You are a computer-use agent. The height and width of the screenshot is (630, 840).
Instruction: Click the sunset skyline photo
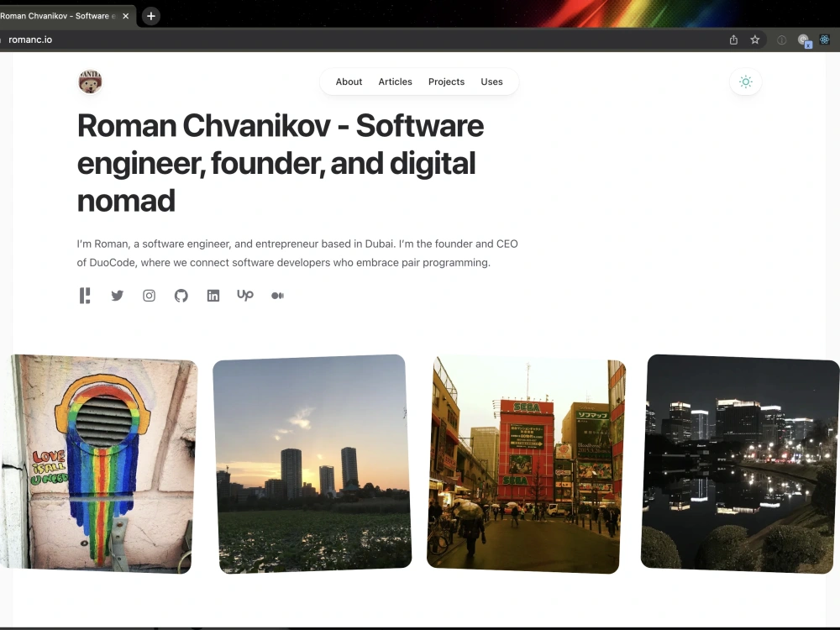[312, 464]
